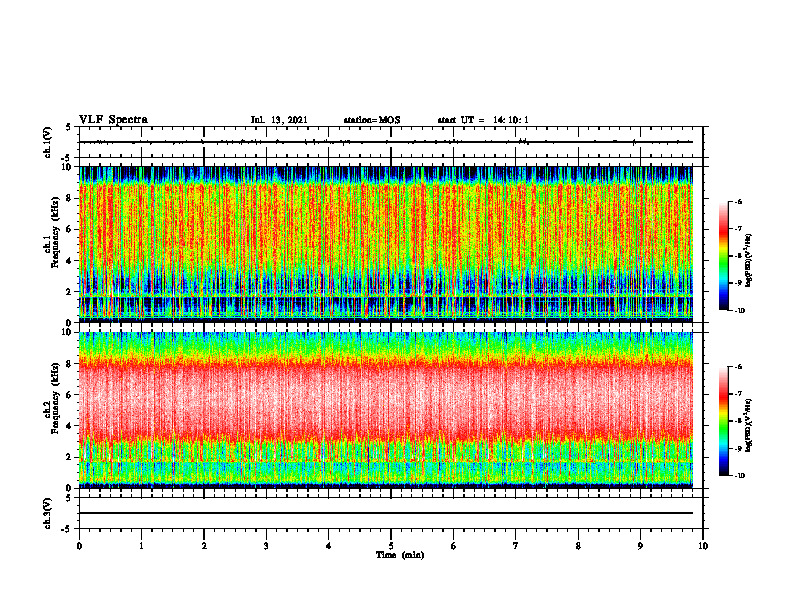Click the "0" tick on time axis

[x=79, y=546]
